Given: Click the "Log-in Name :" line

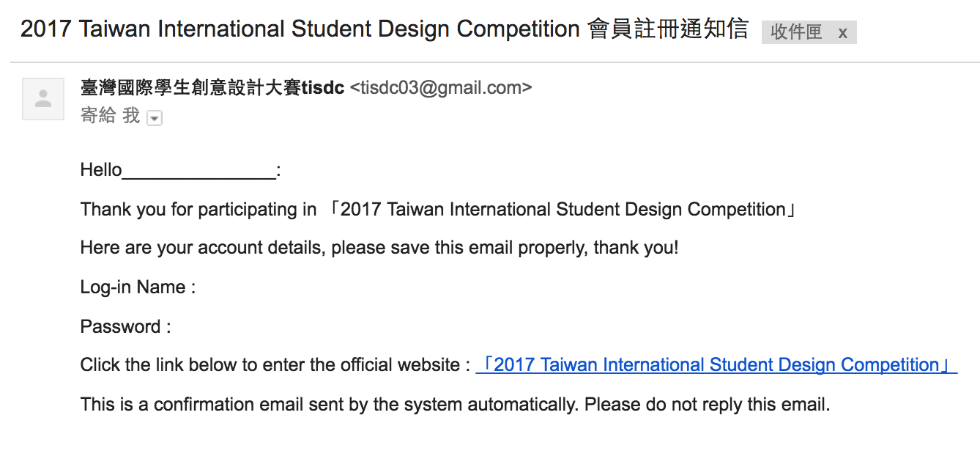Looking at the screenshot, I should pos(138,287).
